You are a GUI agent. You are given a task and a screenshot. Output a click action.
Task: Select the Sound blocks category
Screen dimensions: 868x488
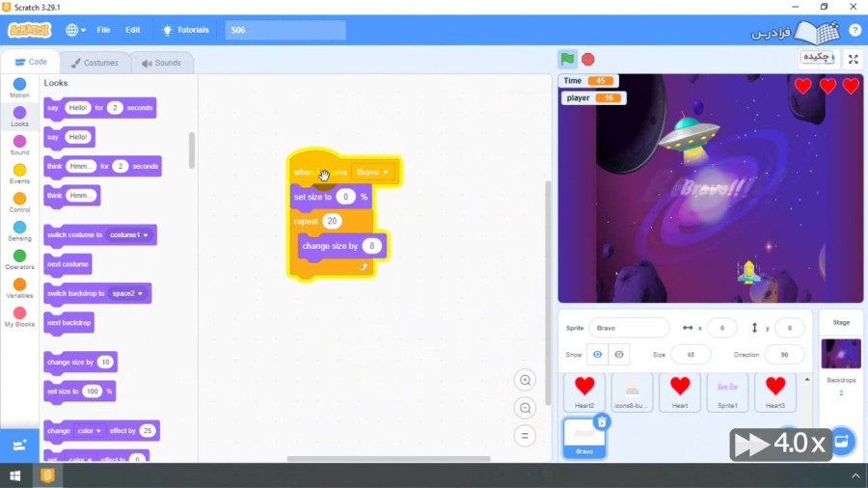point(19,146)
